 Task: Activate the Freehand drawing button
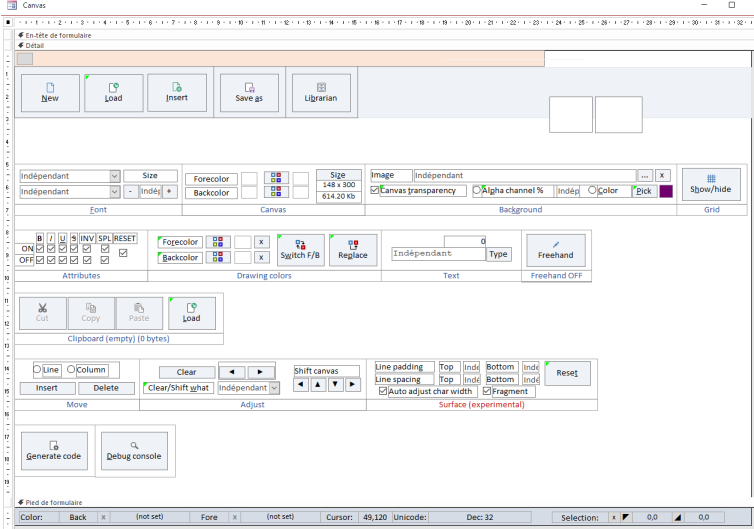(x=556, y=250)
